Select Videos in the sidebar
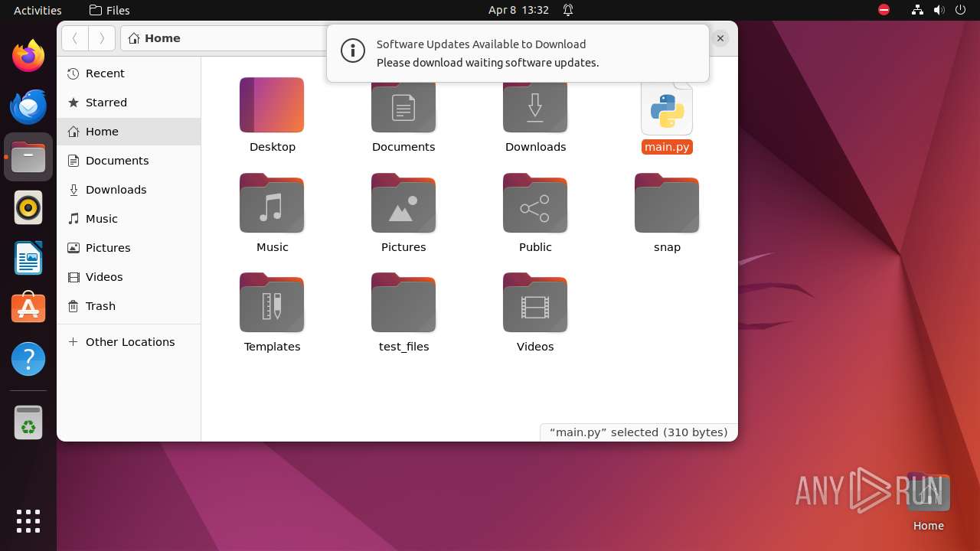Screen dimensions: 980x551 129,277
